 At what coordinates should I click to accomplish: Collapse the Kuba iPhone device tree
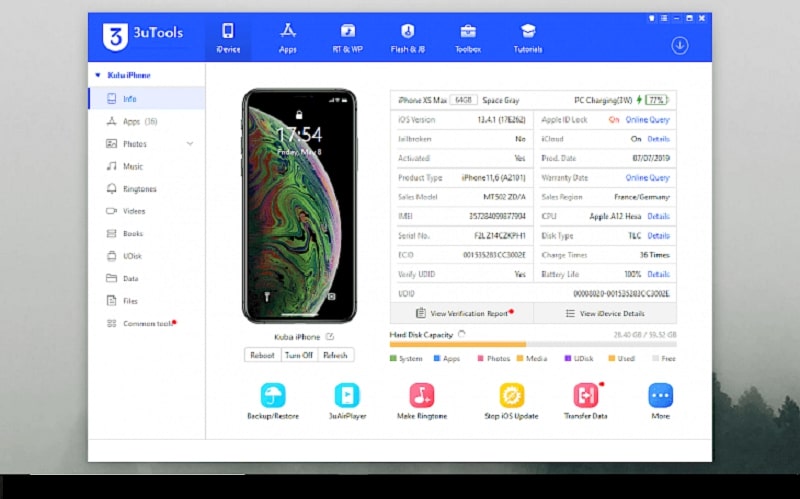click(x=98, y=75)
